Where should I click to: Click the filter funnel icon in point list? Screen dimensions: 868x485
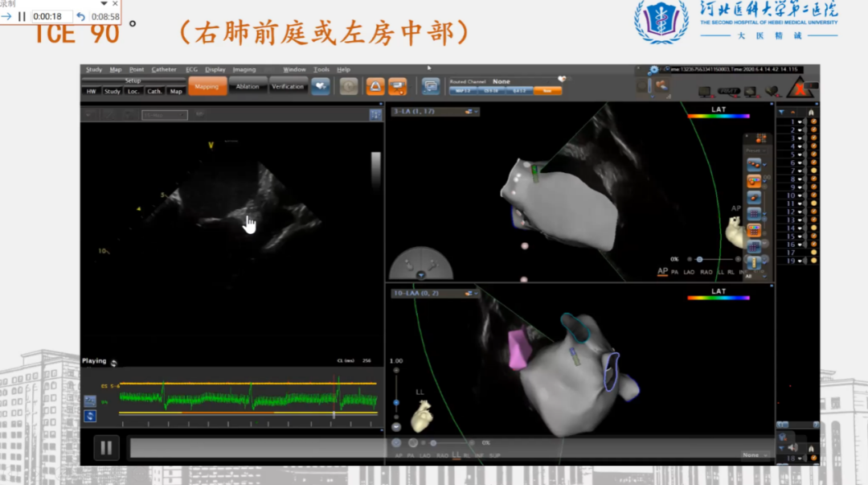(782, 112)
